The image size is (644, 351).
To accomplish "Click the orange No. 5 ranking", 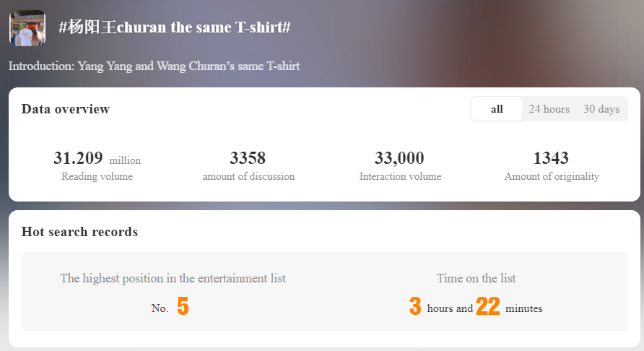I will pyautogui.click(x=183, y=307).
